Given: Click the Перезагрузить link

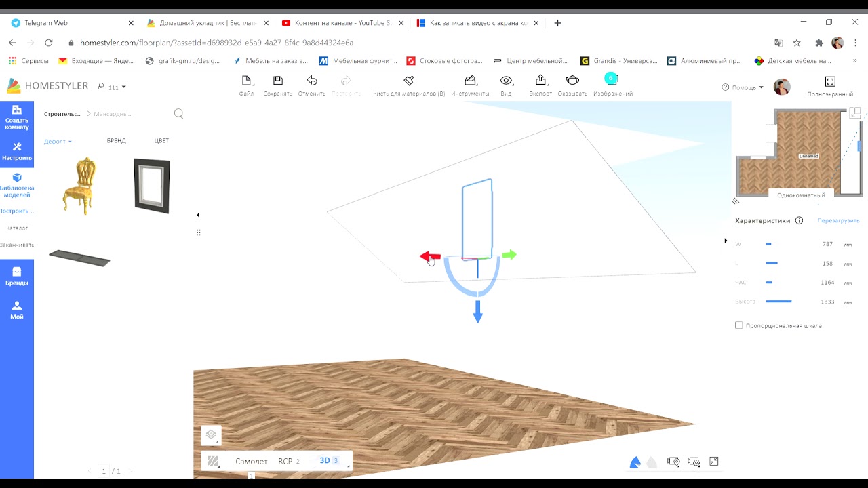Looking at the screenshot, I should tap(838, 221).
